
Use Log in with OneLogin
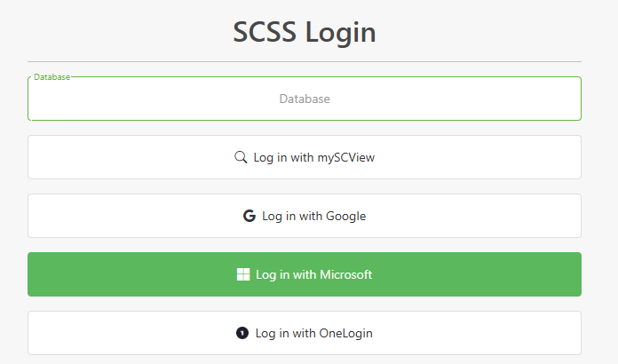tap(305, 333)
